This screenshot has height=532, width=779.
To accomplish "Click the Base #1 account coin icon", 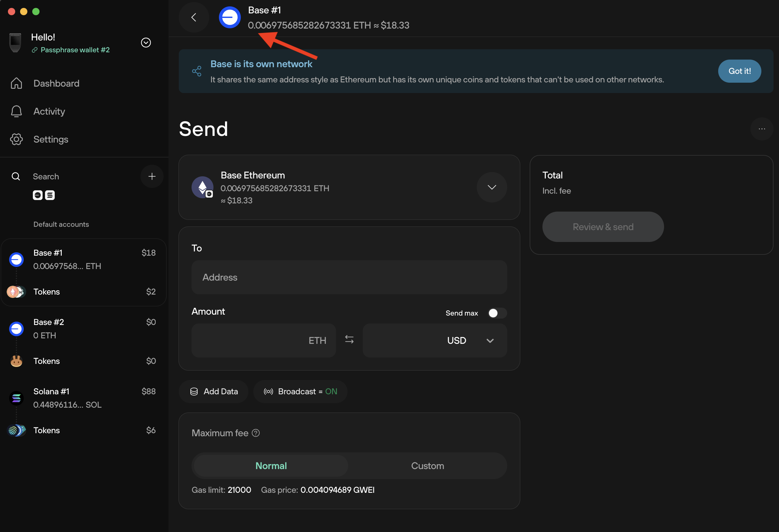I will [16, 259].
